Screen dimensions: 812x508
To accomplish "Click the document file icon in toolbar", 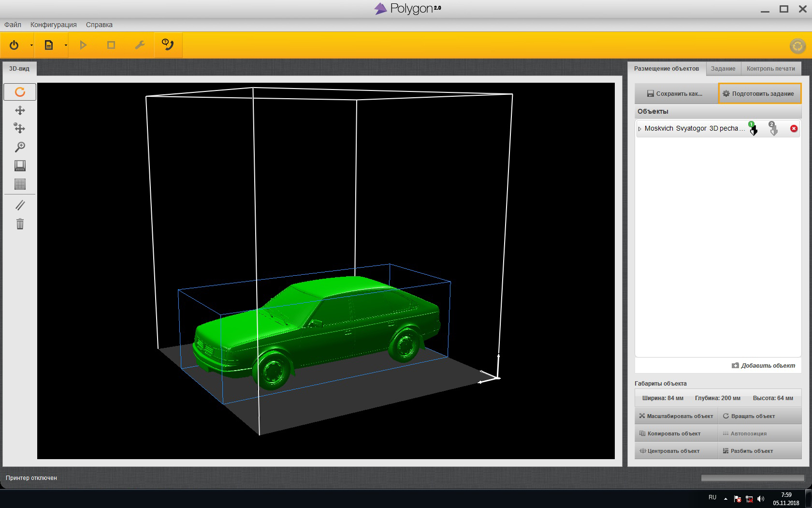I will click(49, 45).
